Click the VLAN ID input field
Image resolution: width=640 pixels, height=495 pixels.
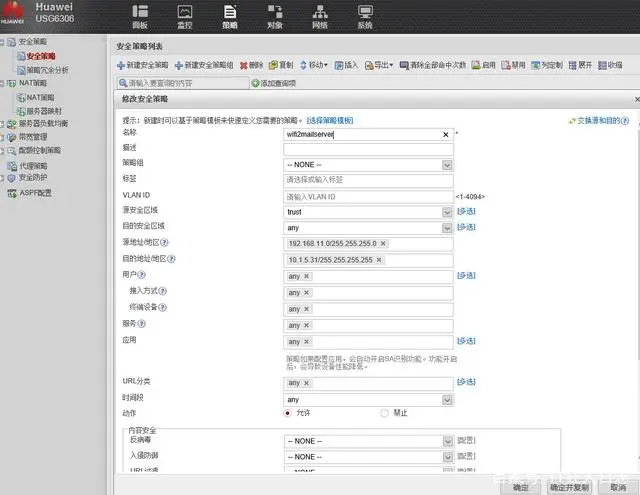[x=368, y=197]
